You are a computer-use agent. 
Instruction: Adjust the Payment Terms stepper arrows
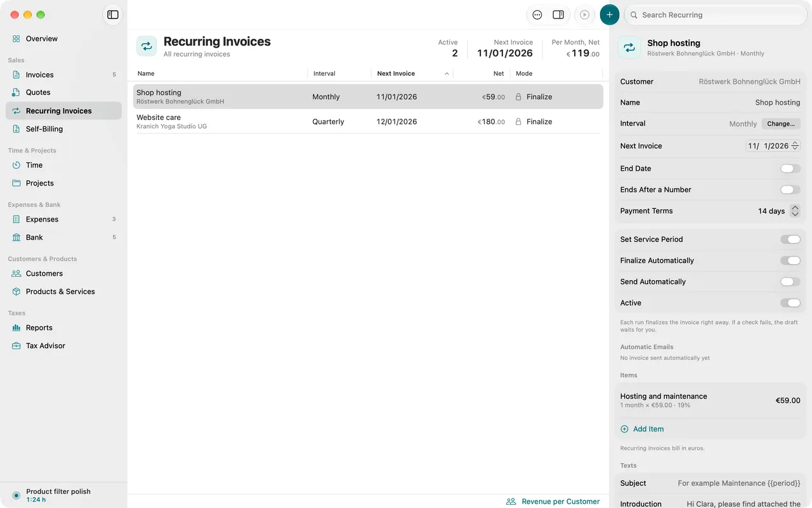(x=796, y=211)
